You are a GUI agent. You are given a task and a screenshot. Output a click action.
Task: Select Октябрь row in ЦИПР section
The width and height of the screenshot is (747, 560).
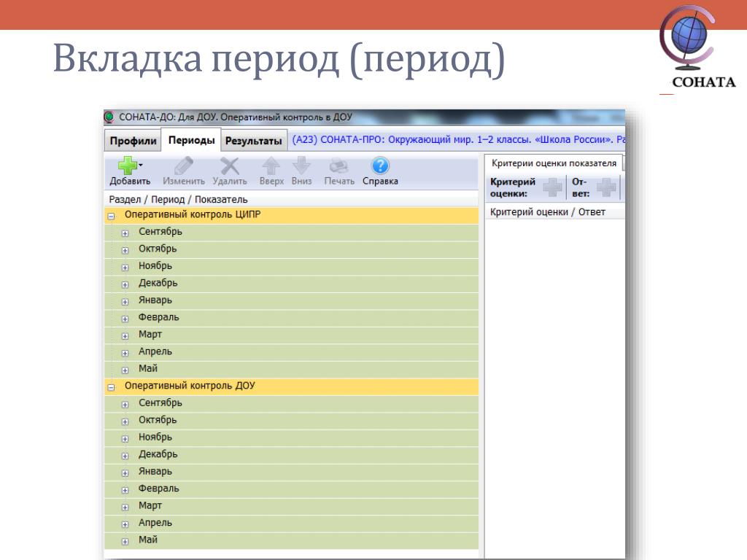coord(291,249)
